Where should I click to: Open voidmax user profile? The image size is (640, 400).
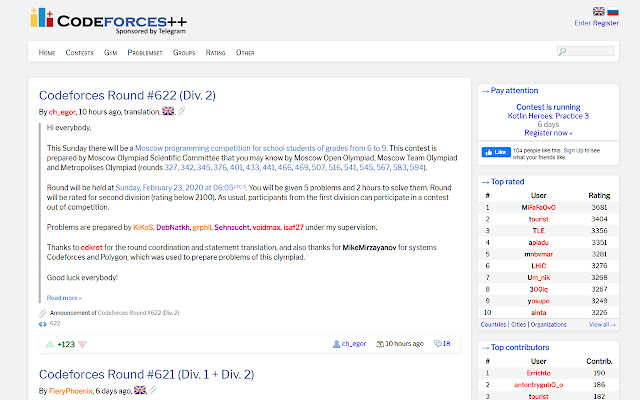[266, 227]
